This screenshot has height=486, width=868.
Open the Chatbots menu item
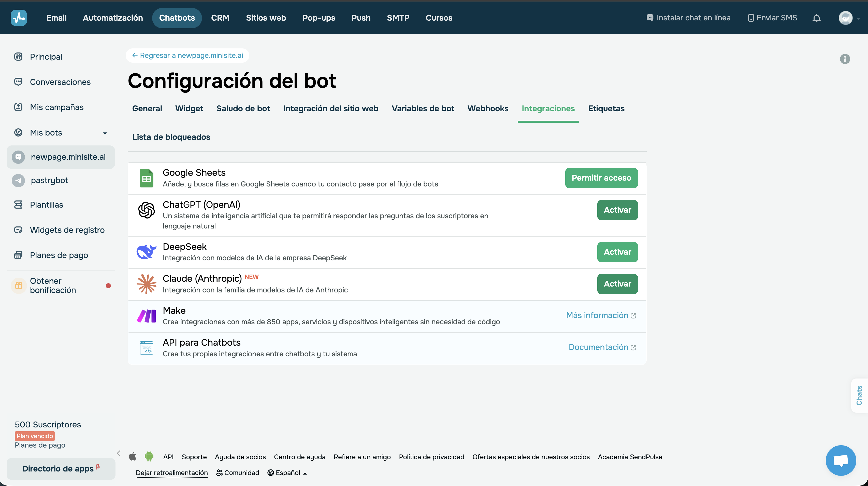click(177, 18)
